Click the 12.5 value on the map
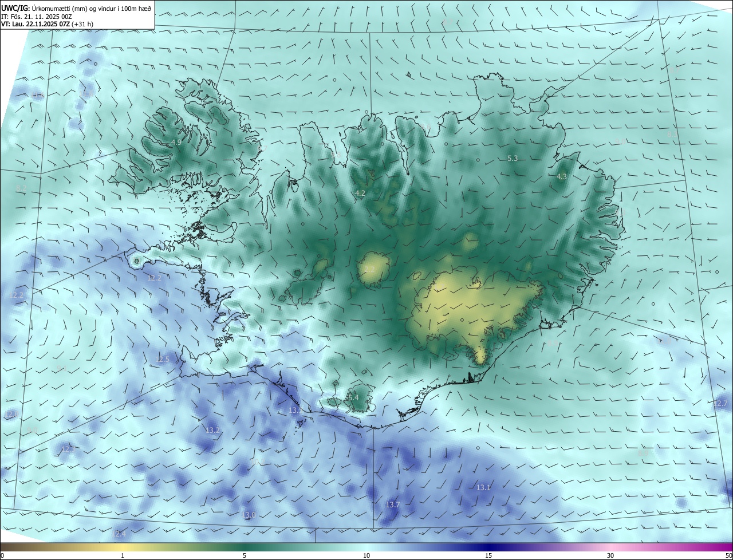The image size is (733, 560). (x=163, y=359)
